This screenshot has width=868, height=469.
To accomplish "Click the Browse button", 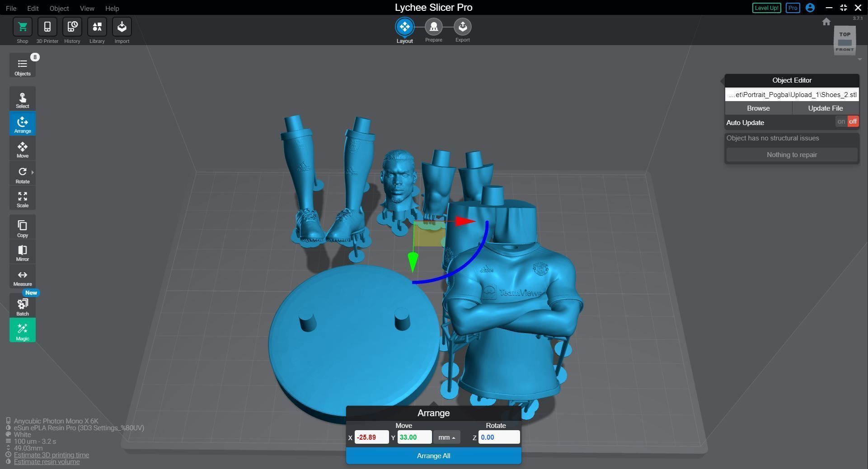I will tap(758, 108).
